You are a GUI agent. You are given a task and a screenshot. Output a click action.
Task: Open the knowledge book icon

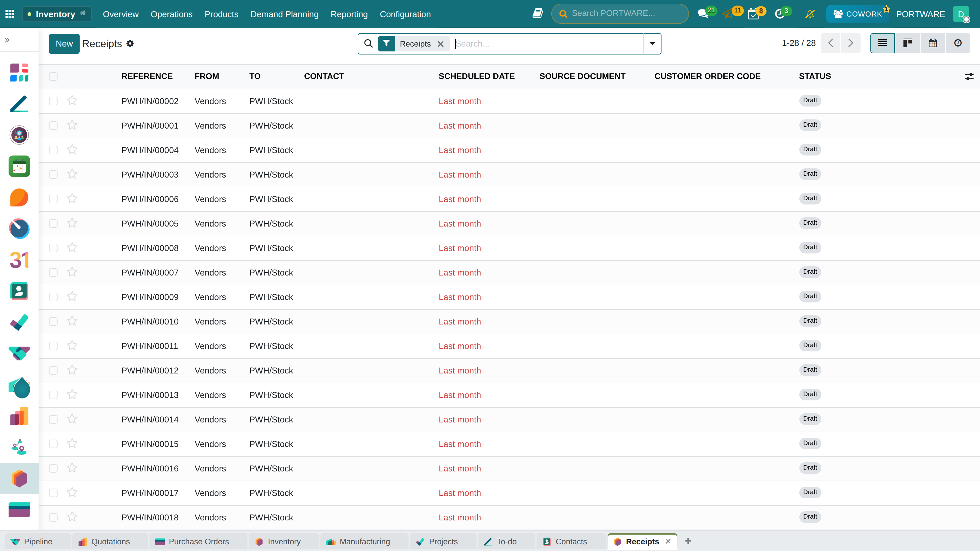(x=537, y=14)
